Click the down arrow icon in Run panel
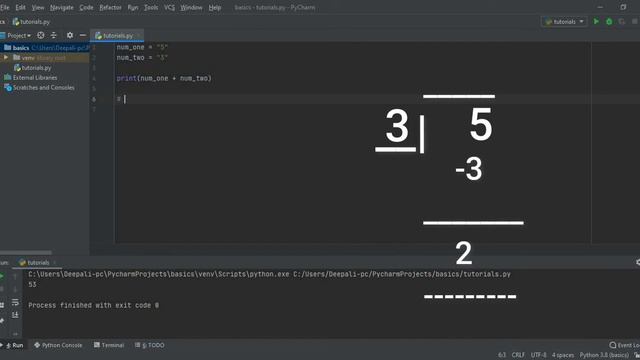Screen dimensions: 640x360 pyautogui.click(x=15, y=290)
